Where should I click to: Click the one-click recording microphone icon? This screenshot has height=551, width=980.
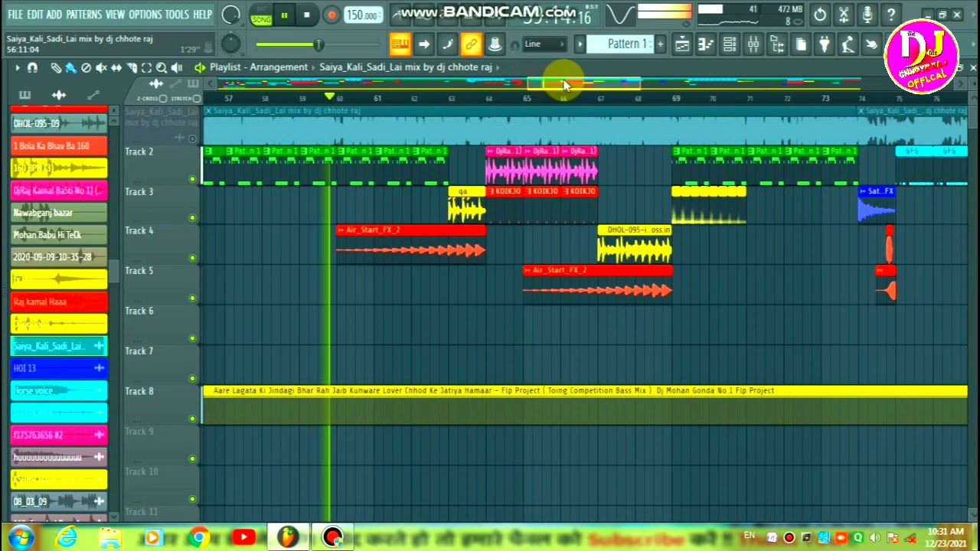coord(867,15)
